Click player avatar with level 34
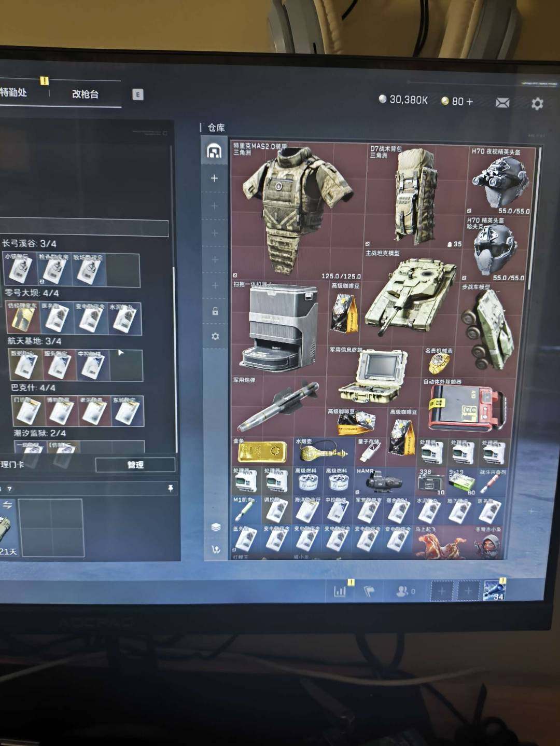 [x=493, y=590]
